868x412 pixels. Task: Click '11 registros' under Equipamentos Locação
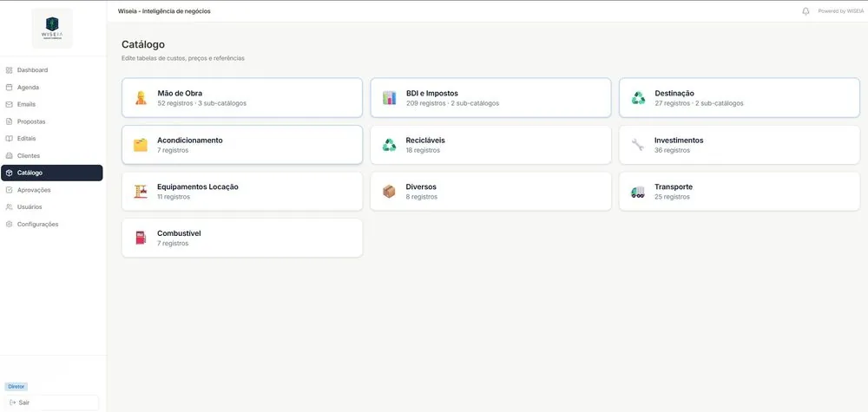[174, 197]
